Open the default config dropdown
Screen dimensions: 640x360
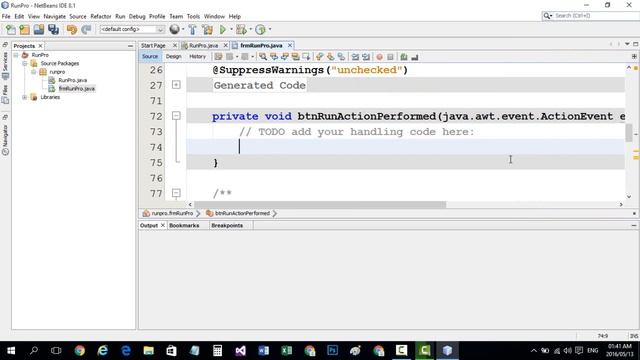[x=132, y=29]
